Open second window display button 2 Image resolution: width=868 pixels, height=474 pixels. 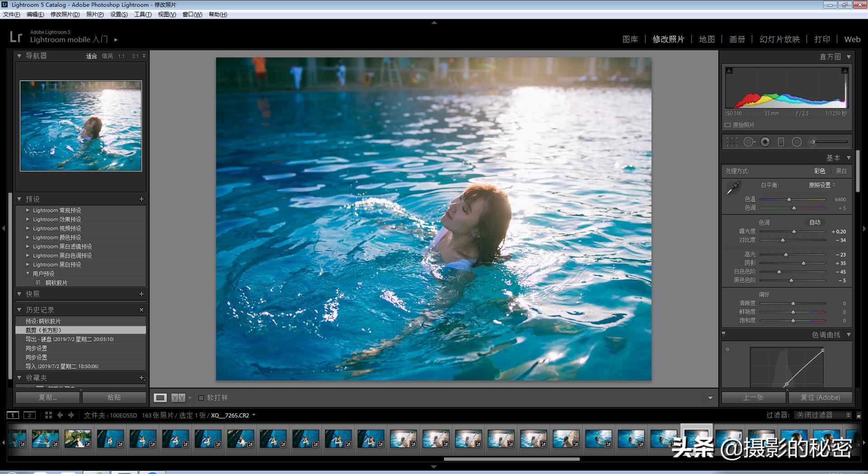pos(29,415)
